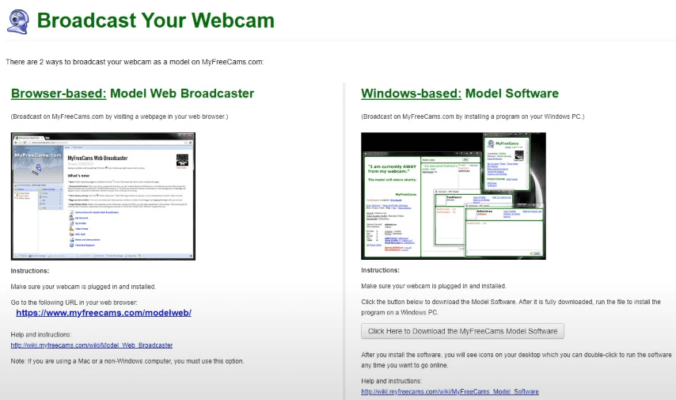Follow the myfreecams.com/modelweb URL link

pos(103,313)
